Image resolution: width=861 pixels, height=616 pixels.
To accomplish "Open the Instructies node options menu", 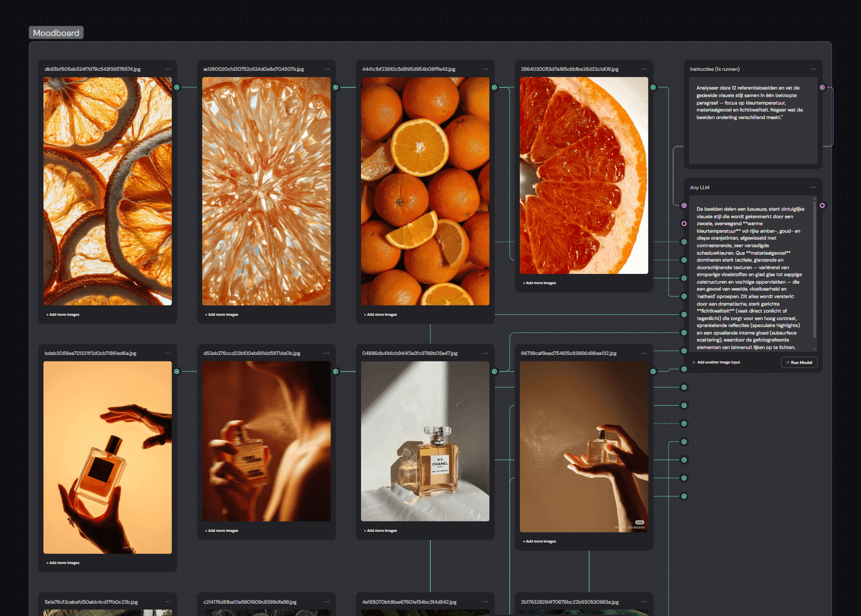I will click(813, 69).
